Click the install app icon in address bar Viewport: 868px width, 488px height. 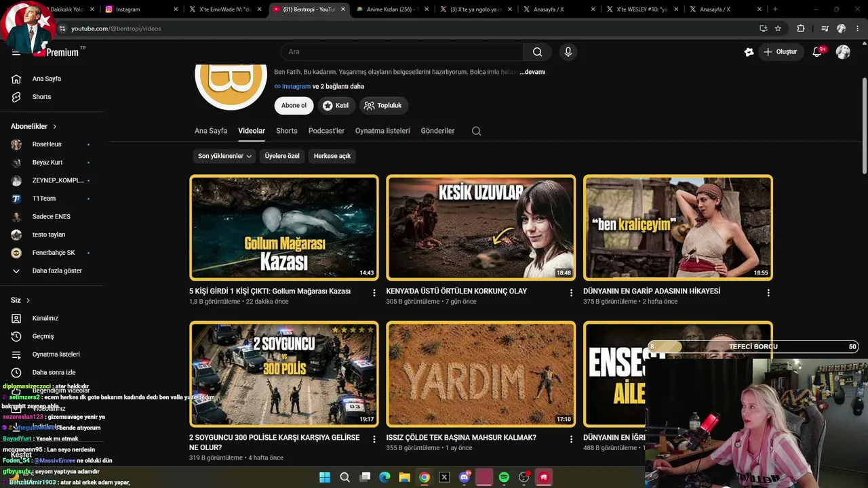(763, 28)
